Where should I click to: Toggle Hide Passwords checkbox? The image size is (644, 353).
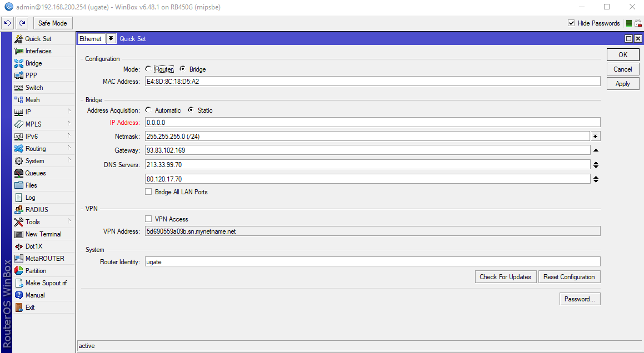(571, 23)
